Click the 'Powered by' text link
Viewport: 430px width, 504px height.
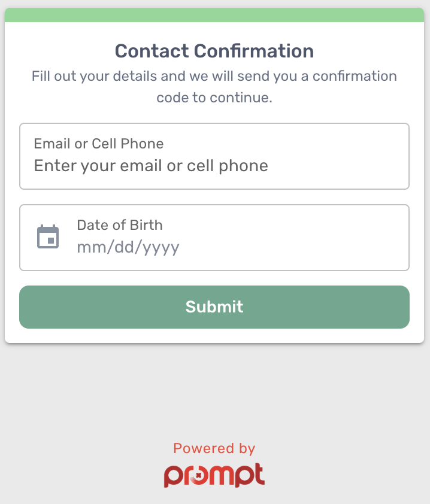point(214,448)
